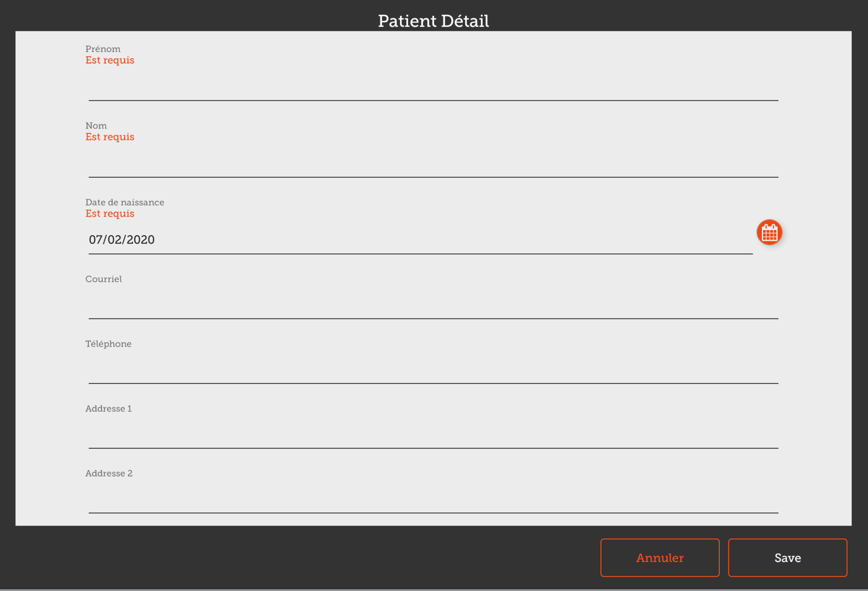The height and width of the screenshot is (591, 868).
Task: Click the date field showing 07/02/2020
Action: [x=420, y=240]
